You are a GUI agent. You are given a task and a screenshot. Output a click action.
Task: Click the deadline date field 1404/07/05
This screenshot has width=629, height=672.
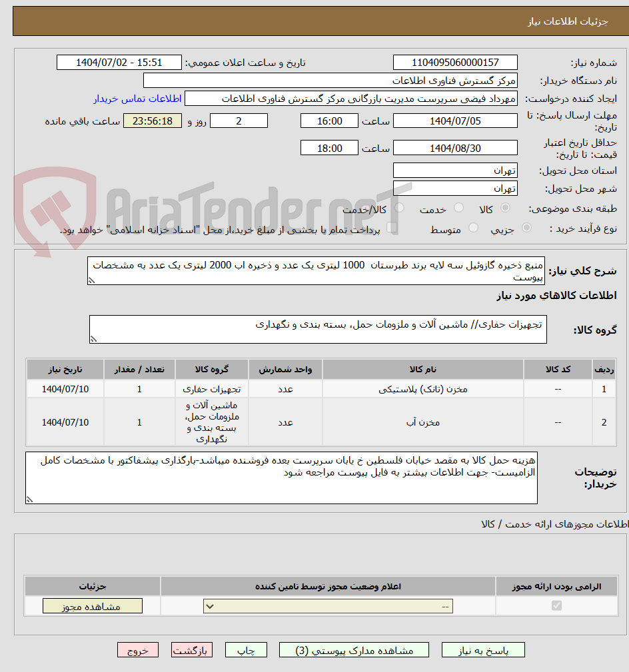click(x=455, y=121)
